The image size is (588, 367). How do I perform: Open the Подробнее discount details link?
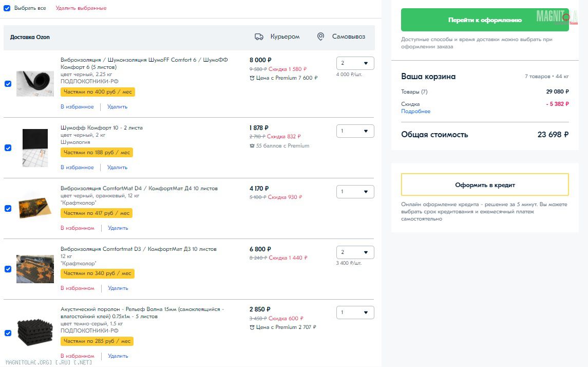(x=415, y=112)
